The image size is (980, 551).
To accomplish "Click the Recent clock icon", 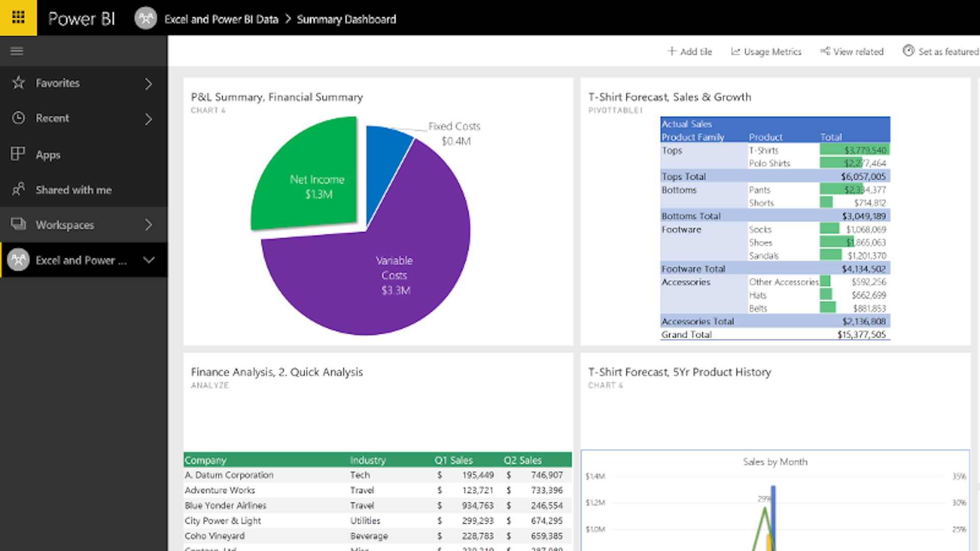I will click(18, 118).
